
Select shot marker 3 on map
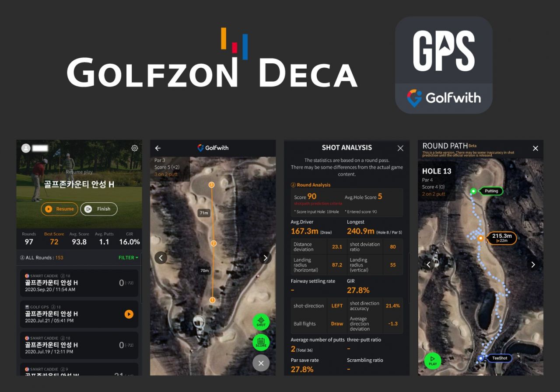coord(212,185)
